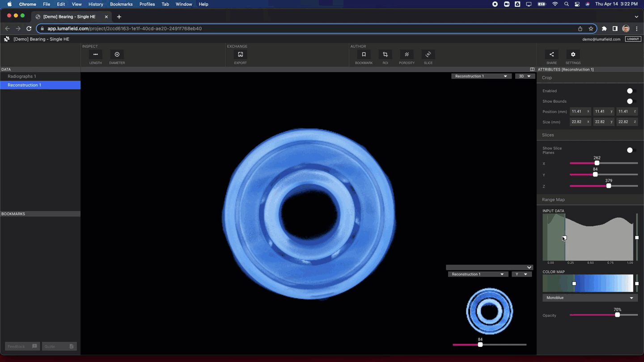Open the Settings gear
The image size is (644, 362).
pos(573,55)
